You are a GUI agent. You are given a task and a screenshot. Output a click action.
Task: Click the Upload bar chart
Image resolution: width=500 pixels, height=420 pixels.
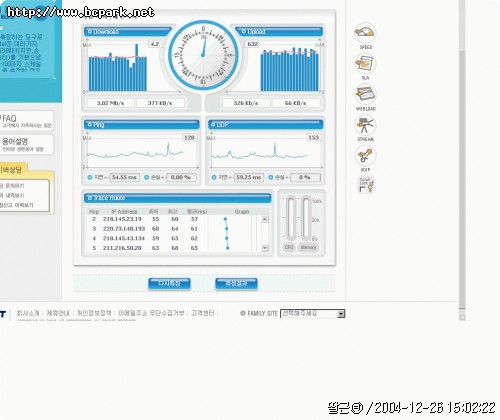(x=289, y=69)
